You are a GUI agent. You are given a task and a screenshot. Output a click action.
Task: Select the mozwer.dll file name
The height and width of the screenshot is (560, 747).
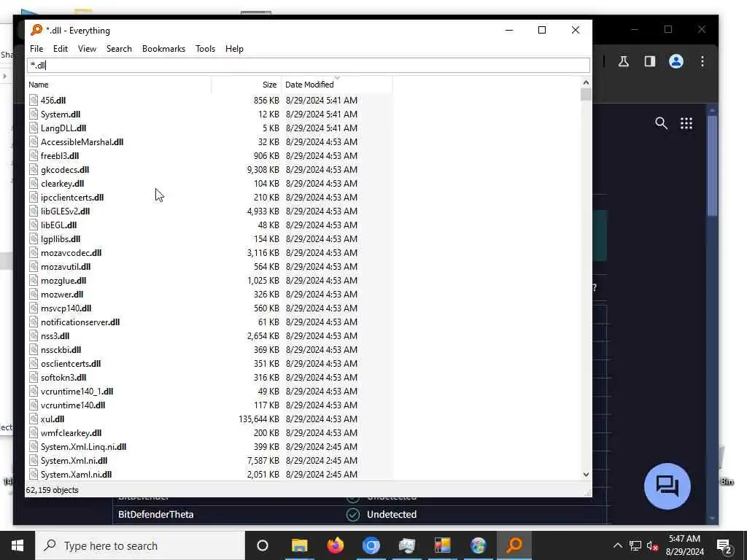(62, 295)
